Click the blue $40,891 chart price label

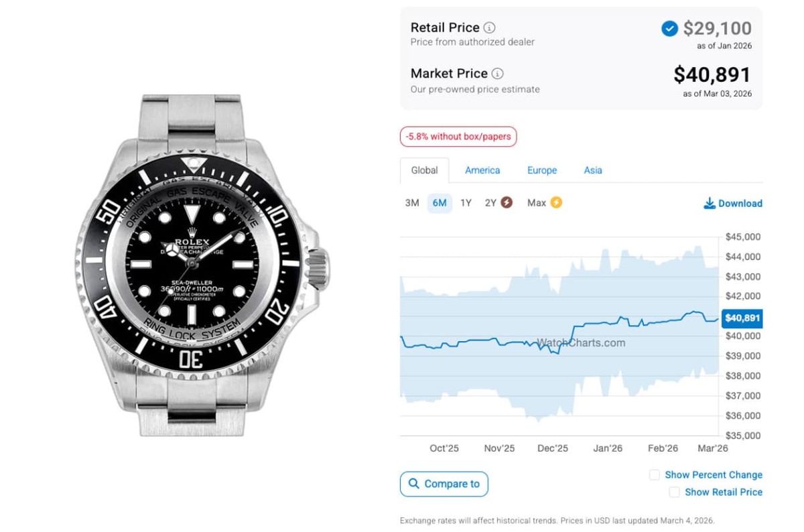coord(742,318)
